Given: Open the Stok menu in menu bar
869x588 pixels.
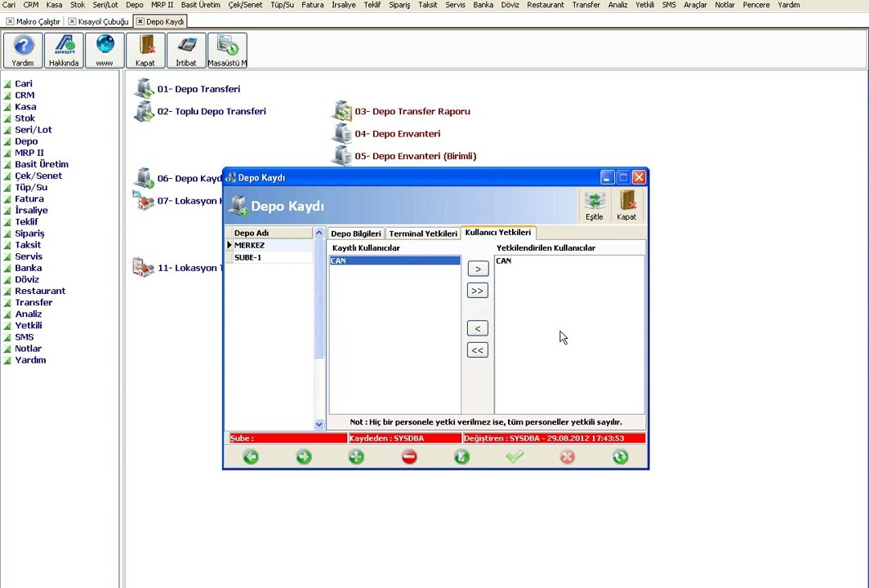Looking at the screenshot, I should [x=78, y=4].
